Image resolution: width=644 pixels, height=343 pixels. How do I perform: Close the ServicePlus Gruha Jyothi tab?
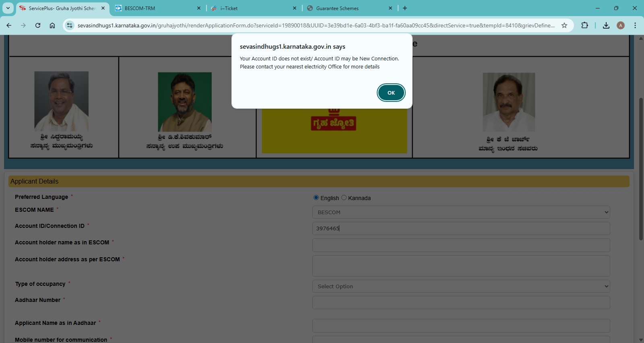click(x=103, y=8)
